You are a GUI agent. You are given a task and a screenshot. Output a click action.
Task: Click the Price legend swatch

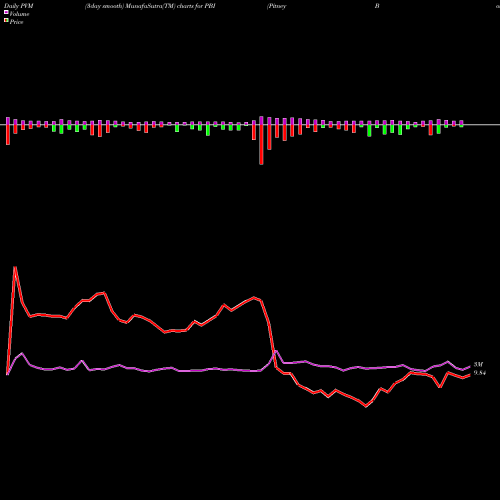[x=6, y=21]
